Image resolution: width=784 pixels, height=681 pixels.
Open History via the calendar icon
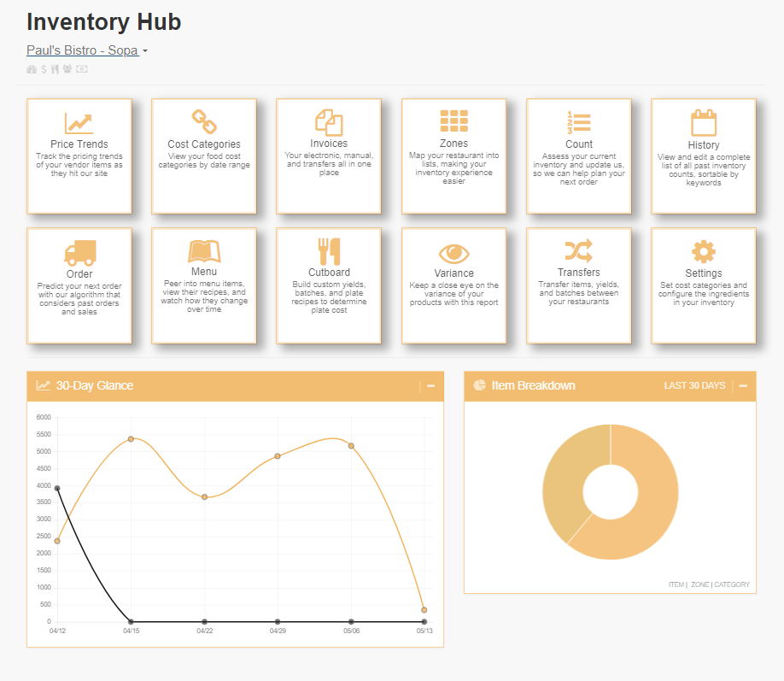click(704, 123)
